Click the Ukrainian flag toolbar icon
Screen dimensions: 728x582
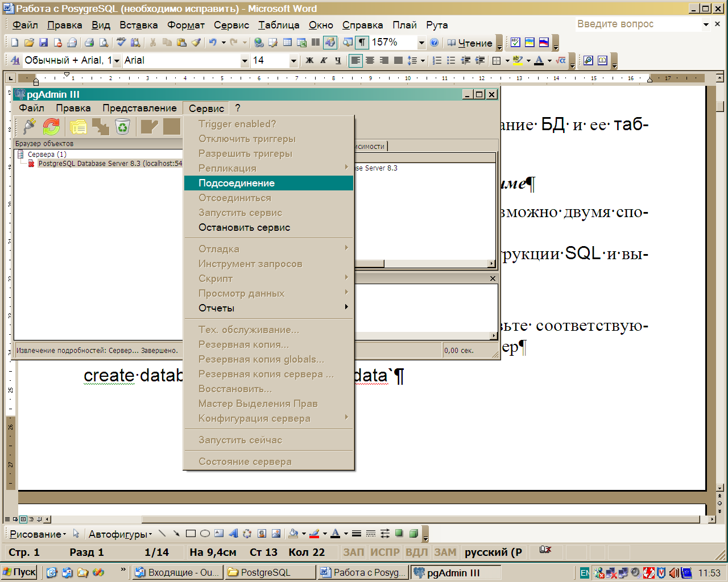(530, 43)
